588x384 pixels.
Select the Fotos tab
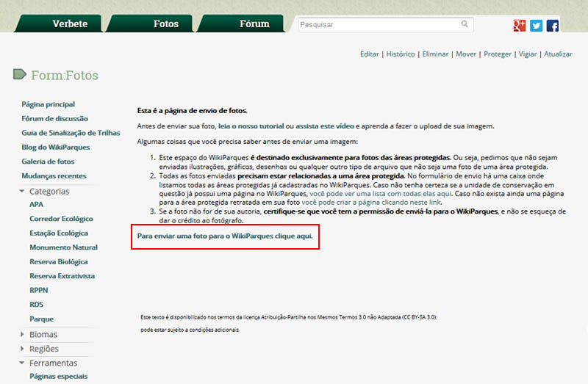[166, 23]
